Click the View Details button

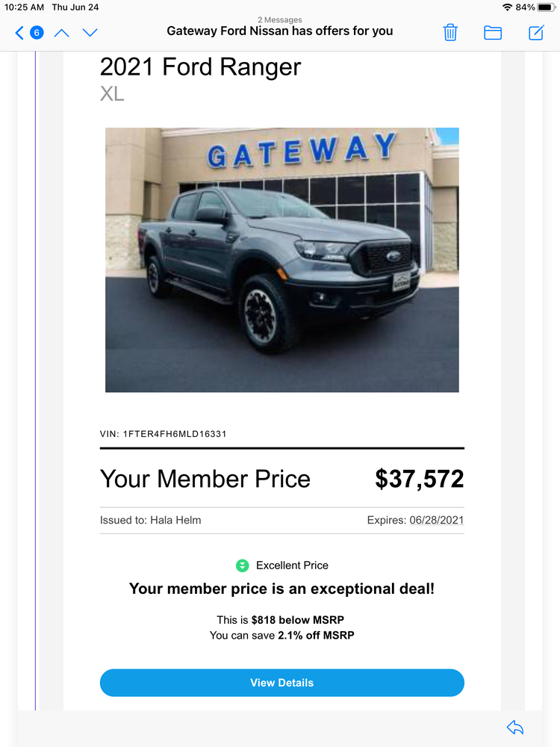coord(282,683)
